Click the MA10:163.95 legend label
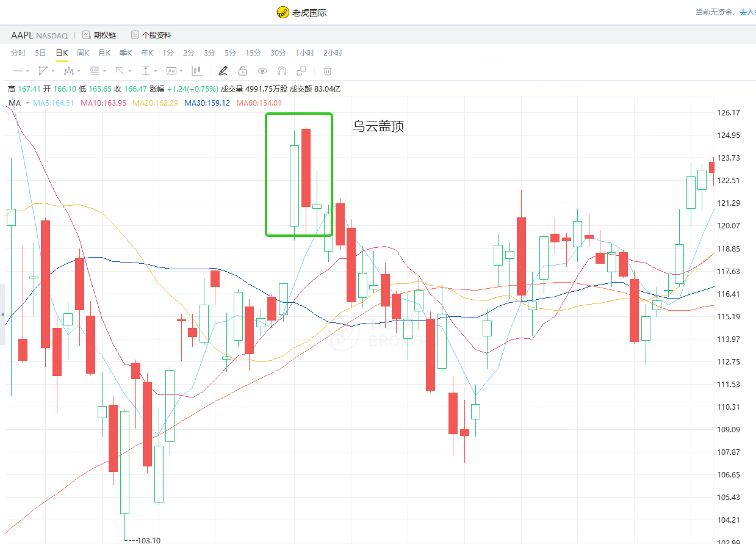The width and height of the screenshot is (756, 544). pos(103,103)
